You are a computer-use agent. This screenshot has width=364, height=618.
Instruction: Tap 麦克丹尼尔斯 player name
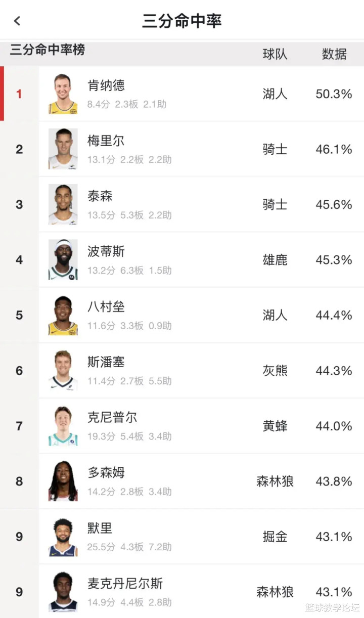click(125, 584)
